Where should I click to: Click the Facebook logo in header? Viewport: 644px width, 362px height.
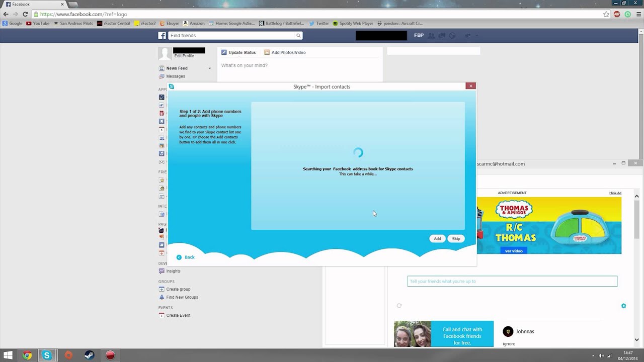point(162,36)
